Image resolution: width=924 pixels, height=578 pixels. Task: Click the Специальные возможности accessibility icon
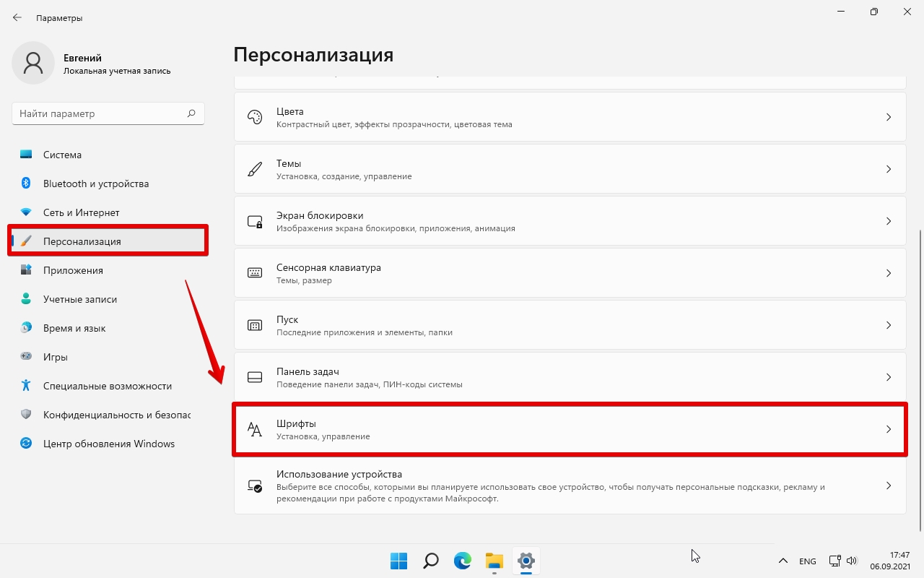[x=26, y=386]
